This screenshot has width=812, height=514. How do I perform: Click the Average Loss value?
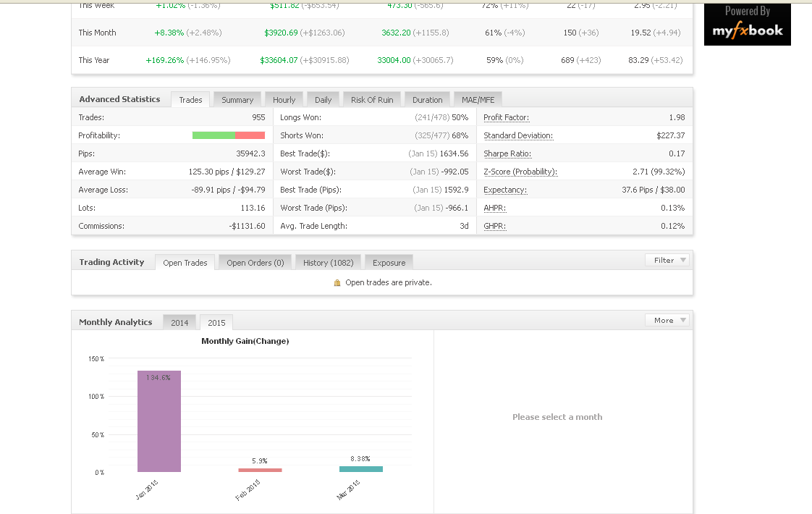(x=229, y=190)
